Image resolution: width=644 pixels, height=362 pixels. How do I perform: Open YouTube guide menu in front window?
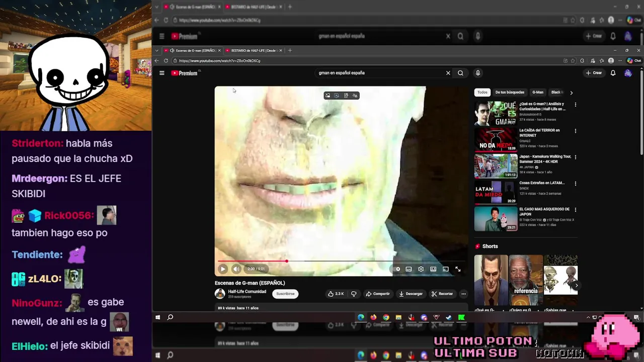[162, 73]
